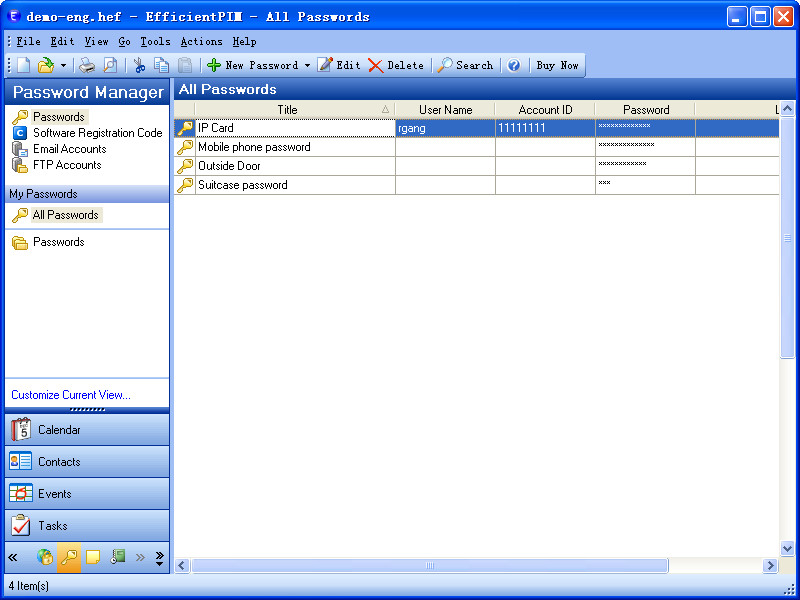Select Software Registration Code category
800x600 pixels.
(87, 133)
